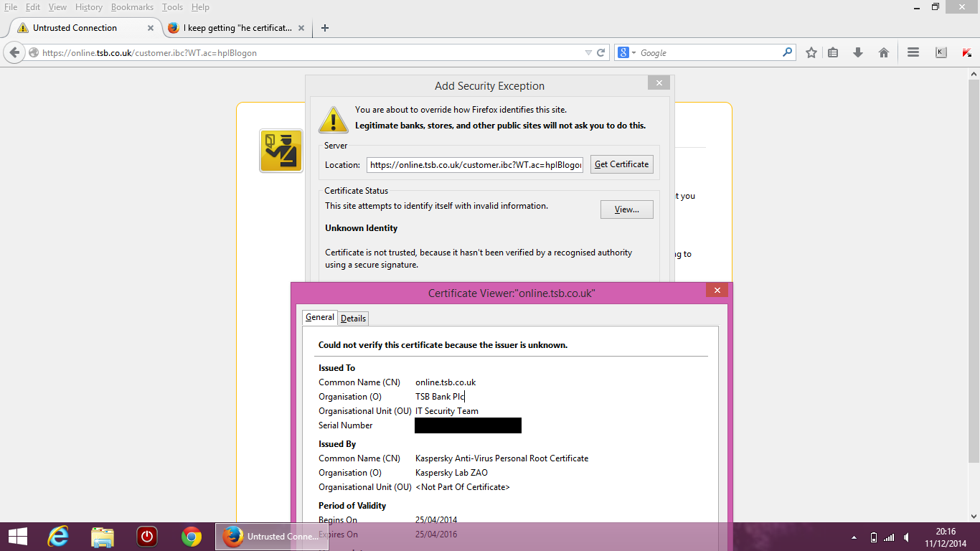Open the Windows Start button
Viewport: 980px width, 551px height.
point(18,537)
